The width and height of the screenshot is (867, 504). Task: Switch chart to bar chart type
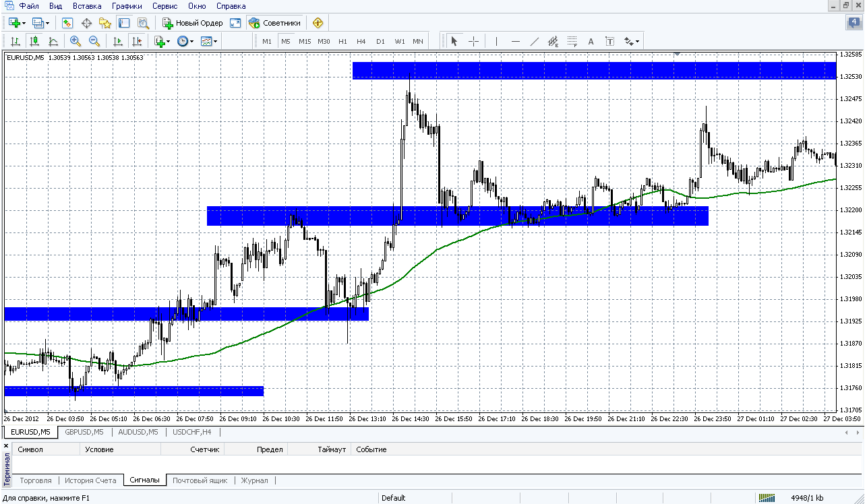(16, 41)
